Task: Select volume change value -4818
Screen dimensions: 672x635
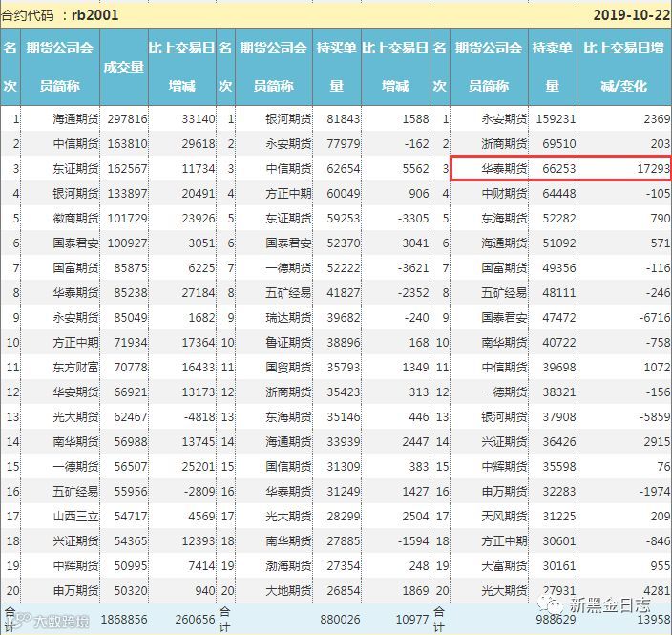Action: (199, 417)
